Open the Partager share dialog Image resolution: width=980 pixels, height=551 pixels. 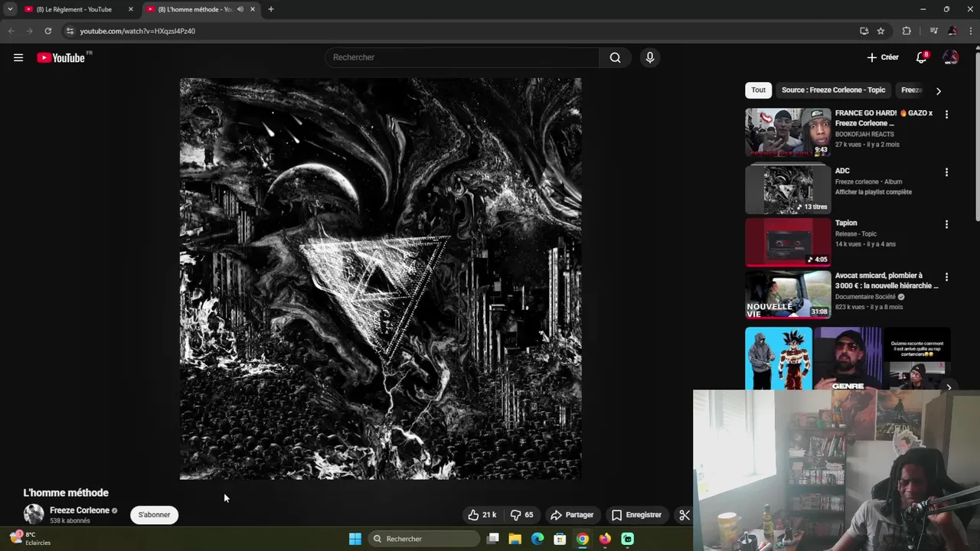pos(573,515)
